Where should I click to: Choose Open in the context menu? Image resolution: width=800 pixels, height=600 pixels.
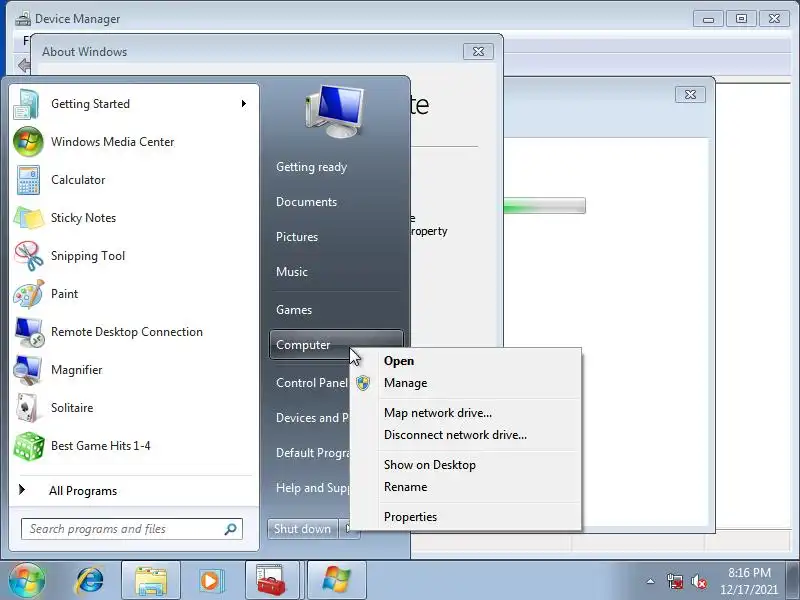(x=399, y=361)
